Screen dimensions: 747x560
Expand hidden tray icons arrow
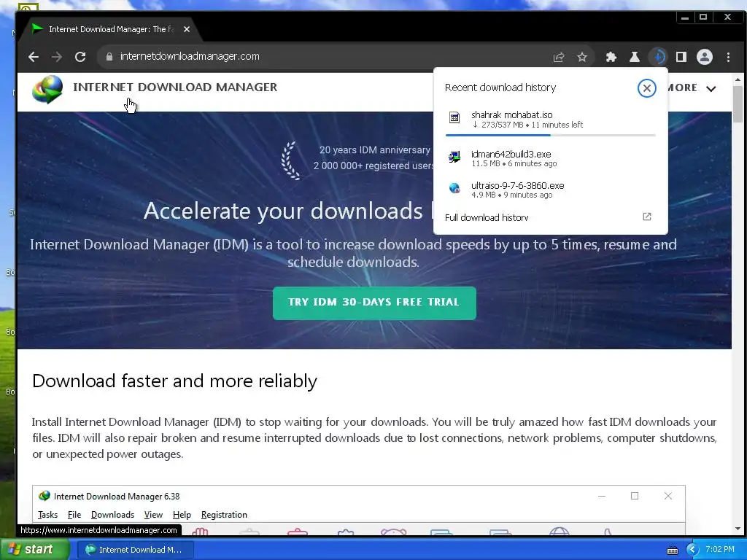click(x=692, y=550)
